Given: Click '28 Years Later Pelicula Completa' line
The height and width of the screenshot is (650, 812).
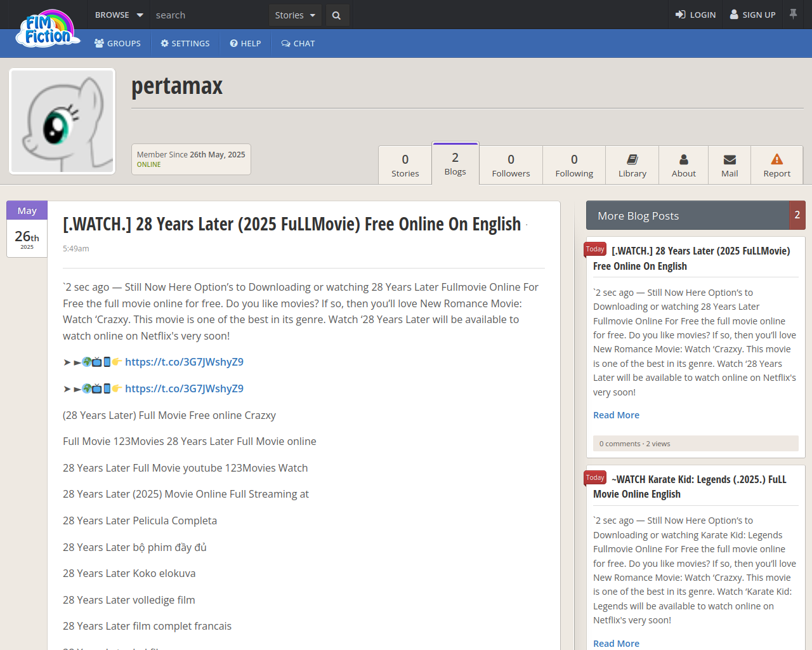Looking at the screenshot, I should point(140,521).
